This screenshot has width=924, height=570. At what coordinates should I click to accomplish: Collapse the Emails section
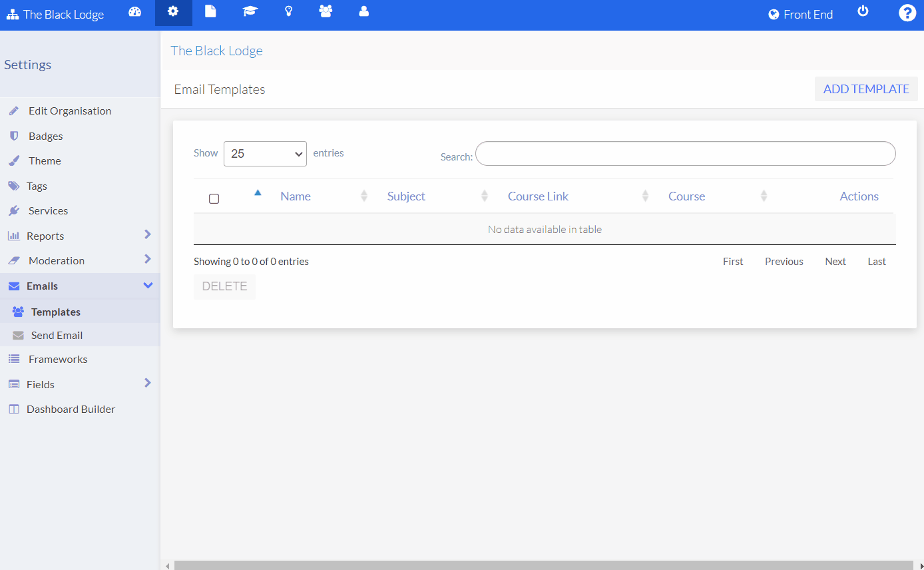click(43, 286)
